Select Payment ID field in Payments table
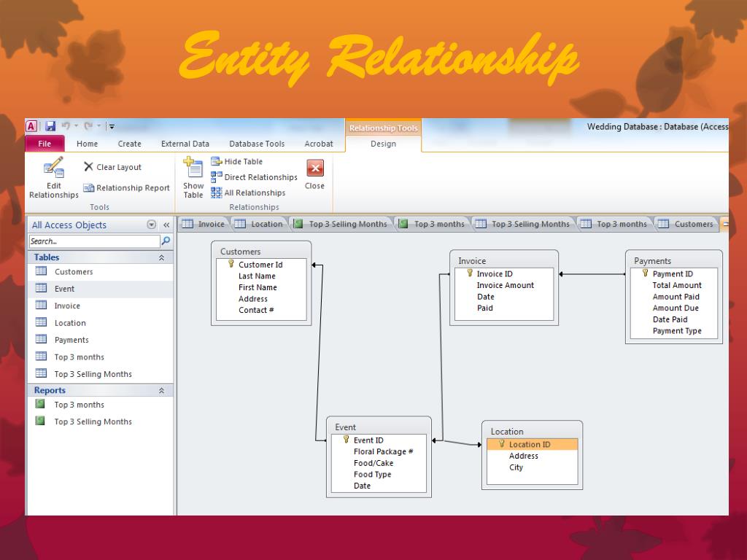Screen dimensions: 747x560 pos(673,274)
